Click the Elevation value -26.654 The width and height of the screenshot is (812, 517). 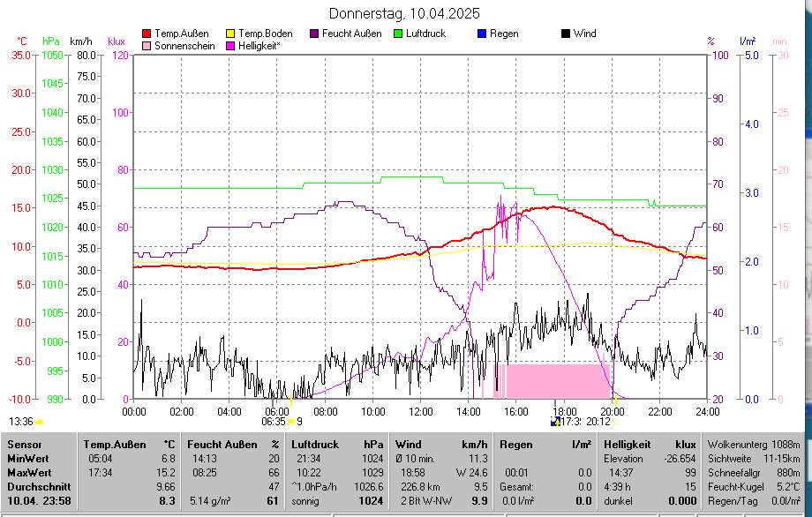click(x=680, y=459)
